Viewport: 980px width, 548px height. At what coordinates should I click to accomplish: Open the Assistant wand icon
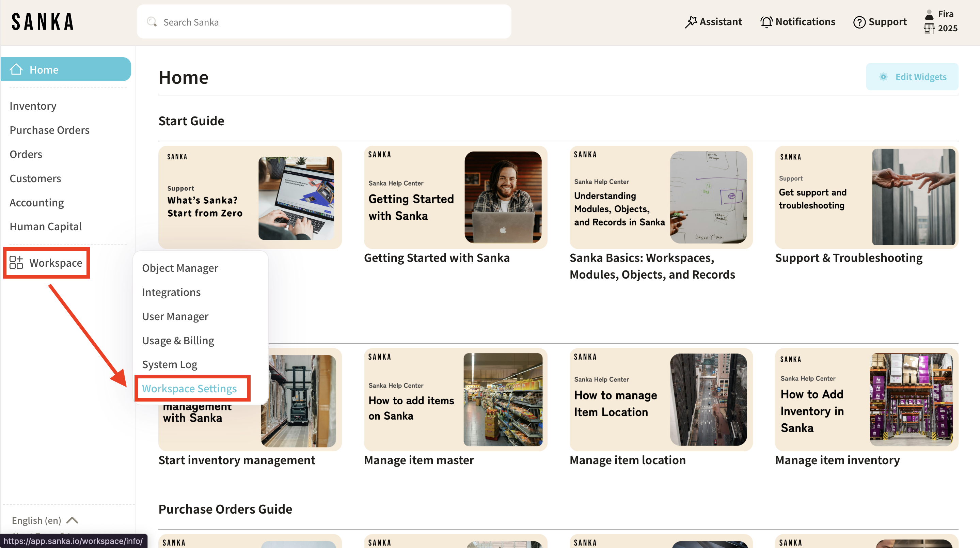click(x=691, y=22)
